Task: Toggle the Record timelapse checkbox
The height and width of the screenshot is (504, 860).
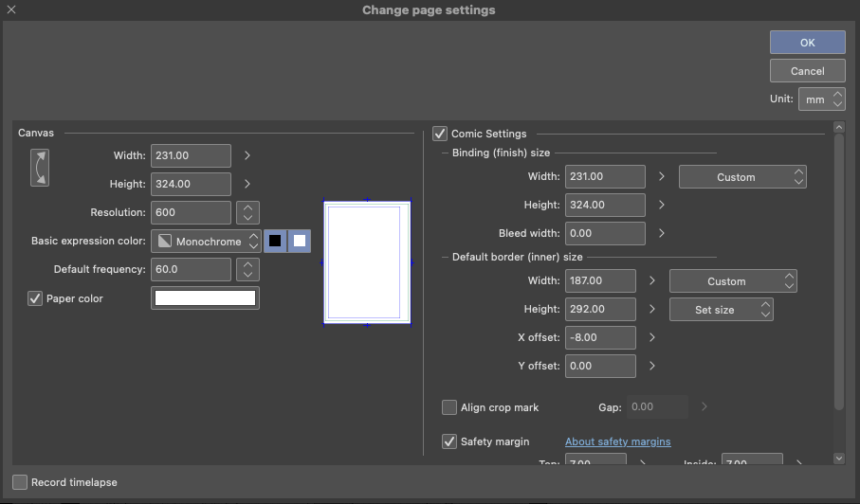Action: pos(20,482)
